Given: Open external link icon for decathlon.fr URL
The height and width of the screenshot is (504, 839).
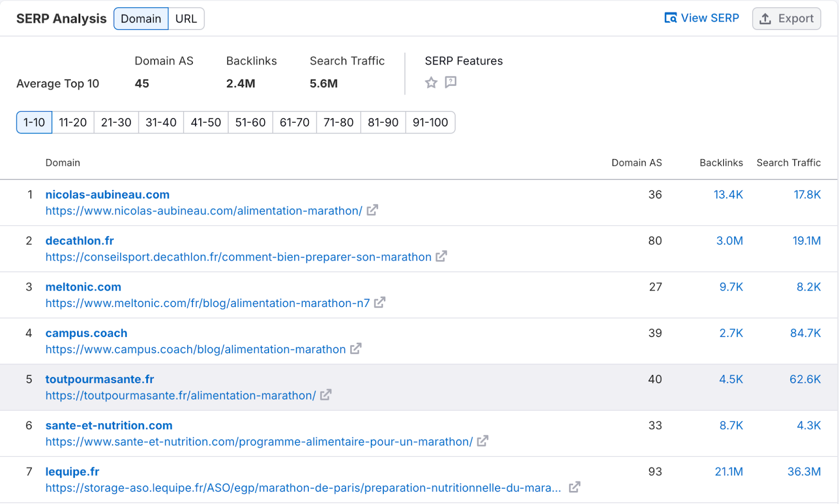Looking at the screenshot, I should 442,256.
